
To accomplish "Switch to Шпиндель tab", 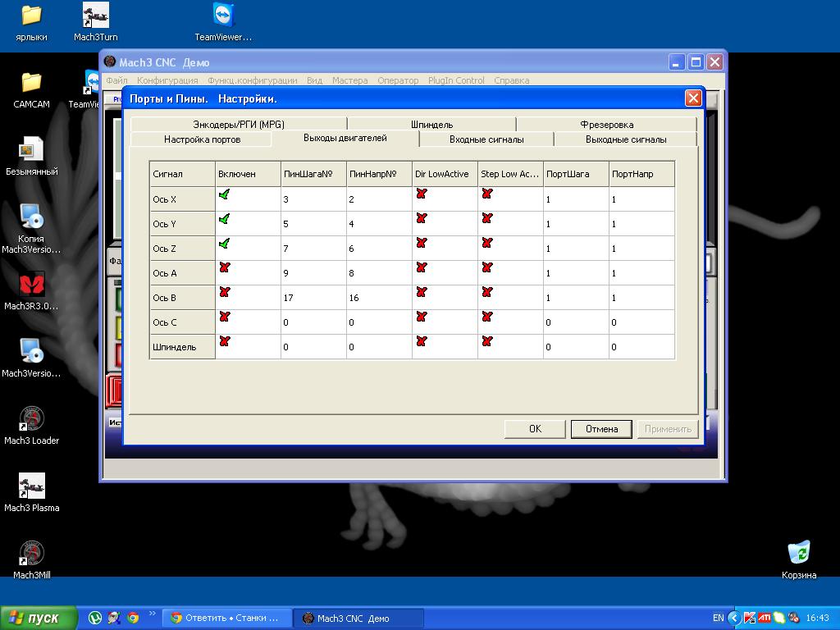I will (x=431, y=125).
